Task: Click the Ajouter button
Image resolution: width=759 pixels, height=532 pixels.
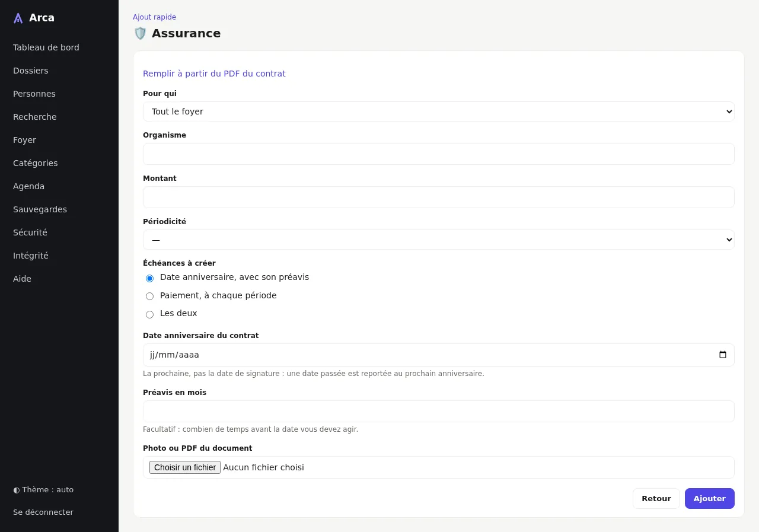Action: click(710, 498)
